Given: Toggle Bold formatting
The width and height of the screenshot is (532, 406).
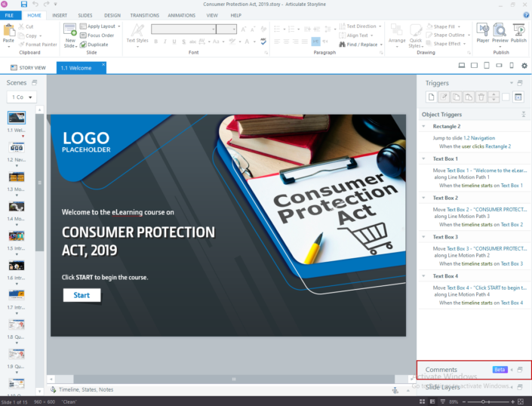Looking at the screenshot, I should (x=156, y=42).
